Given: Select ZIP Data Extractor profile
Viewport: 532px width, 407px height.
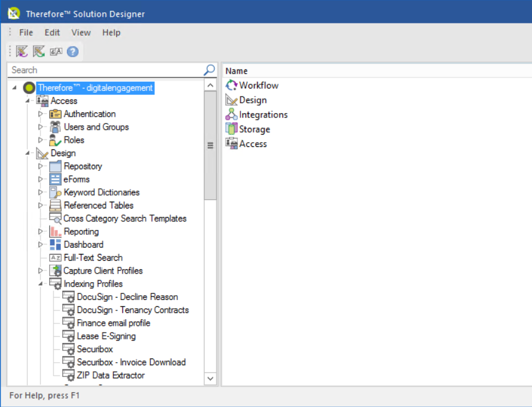Looking at the screenshot, I should [111, 375].
